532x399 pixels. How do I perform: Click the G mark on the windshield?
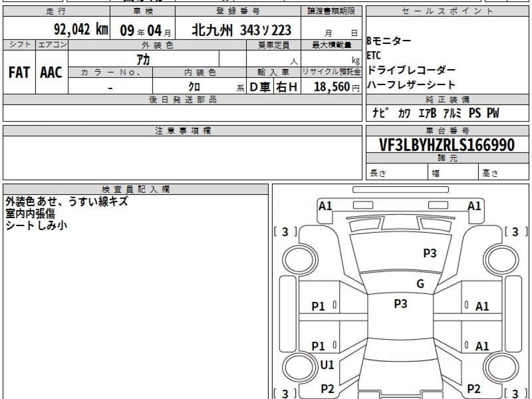point(420,284)
